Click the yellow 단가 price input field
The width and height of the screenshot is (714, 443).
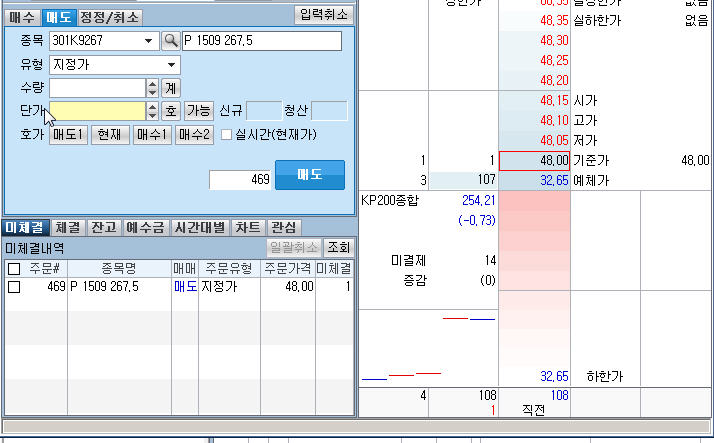(96, 111)
